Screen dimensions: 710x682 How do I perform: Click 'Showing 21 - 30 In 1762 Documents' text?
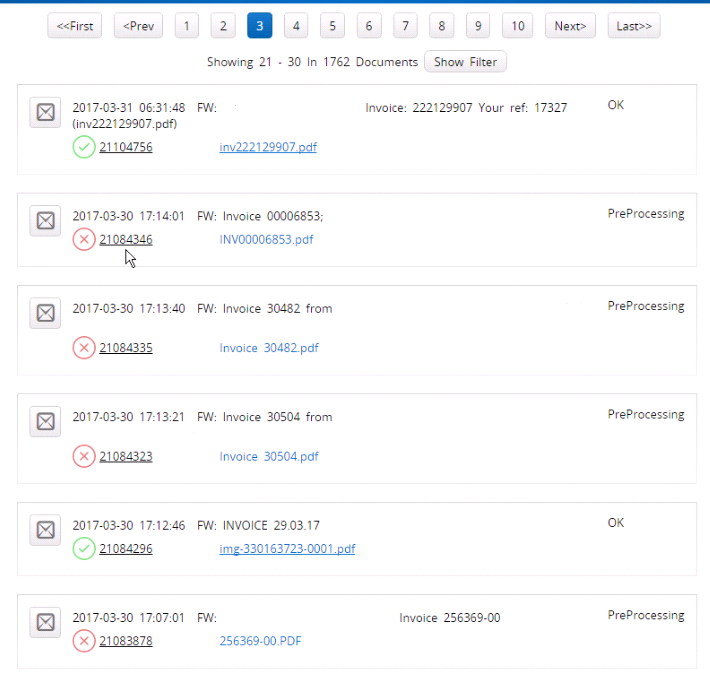pos(312,62)
